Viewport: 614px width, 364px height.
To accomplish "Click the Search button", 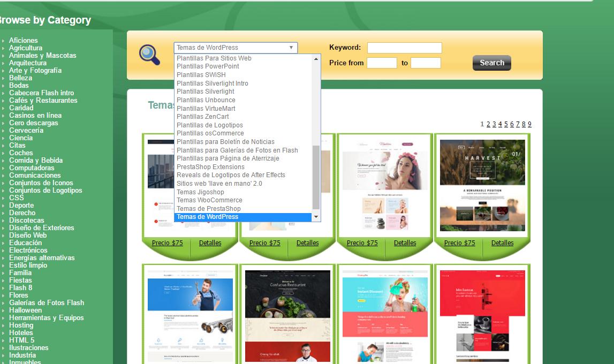I will 491,63.
